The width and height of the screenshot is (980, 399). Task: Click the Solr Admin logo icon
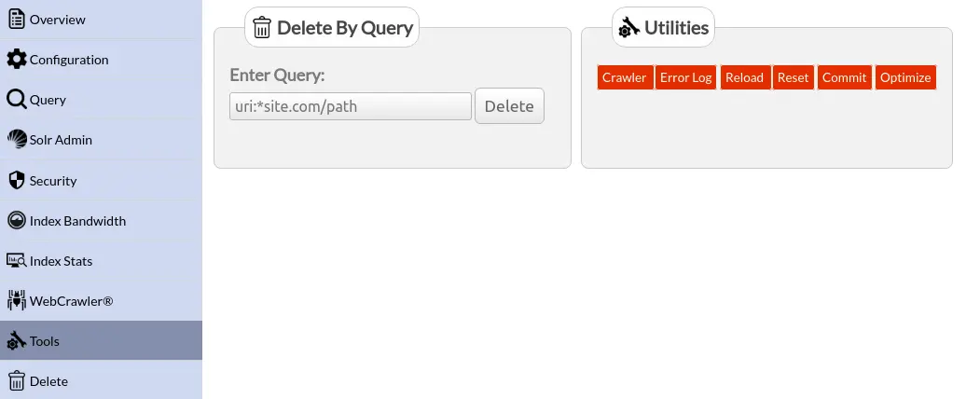click(x=16, y=140)
